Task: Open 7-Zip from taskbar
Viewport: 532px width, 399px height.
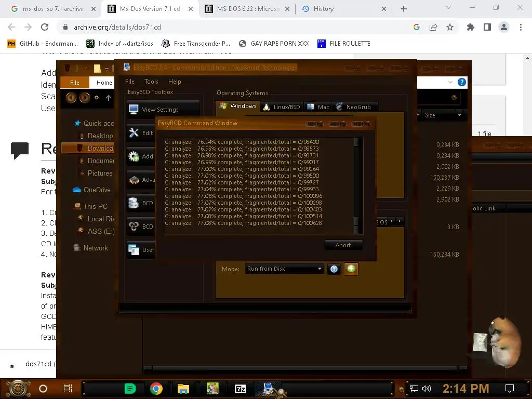Action: click(240, 389)
